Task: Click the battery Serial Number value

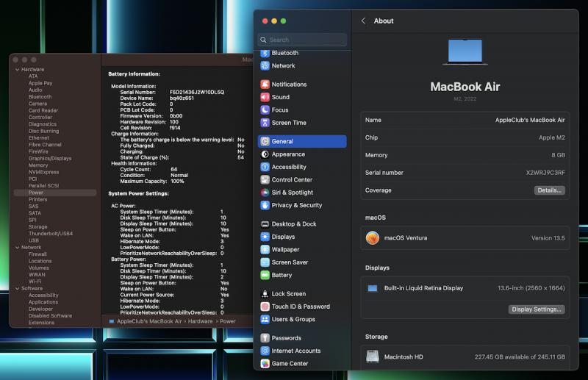Action: [197, 93]
